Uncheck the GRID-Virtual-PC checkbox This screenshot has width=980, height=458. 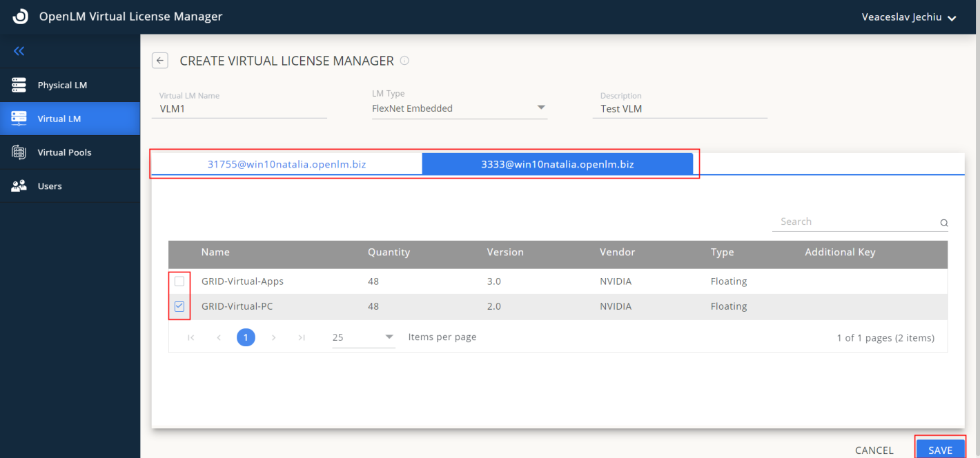tap(179, 306)
